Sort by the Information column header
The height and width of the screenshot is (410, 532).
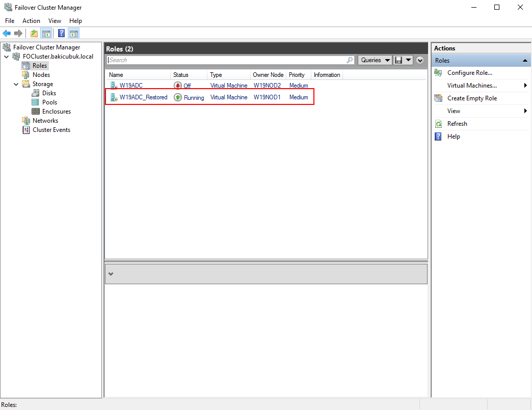click(327, 74)
